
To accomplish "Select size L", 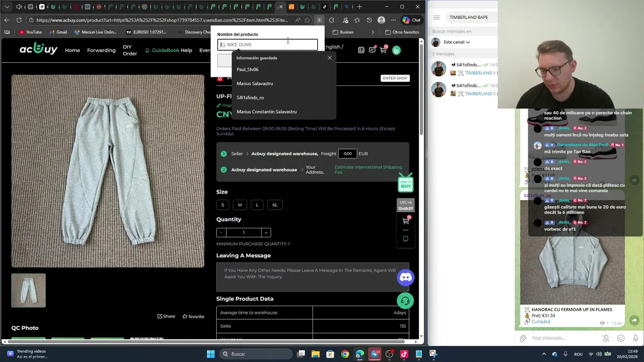I will click(x=257, y=205).
